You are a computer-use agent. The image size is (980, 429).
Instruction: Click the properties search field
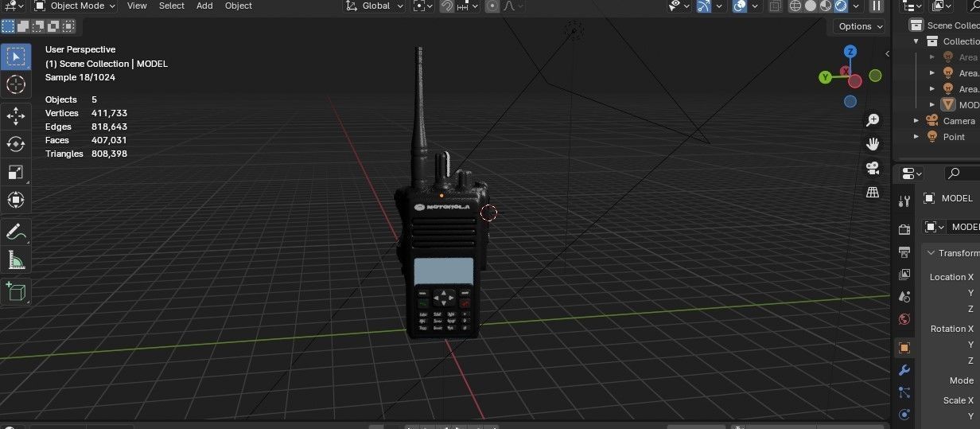[962, 174]
